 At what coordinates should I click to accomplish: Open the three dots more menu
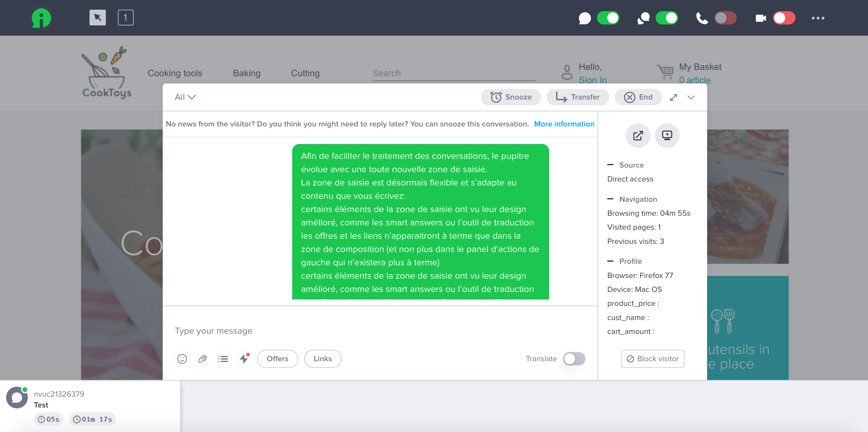(x=817, y=18)
